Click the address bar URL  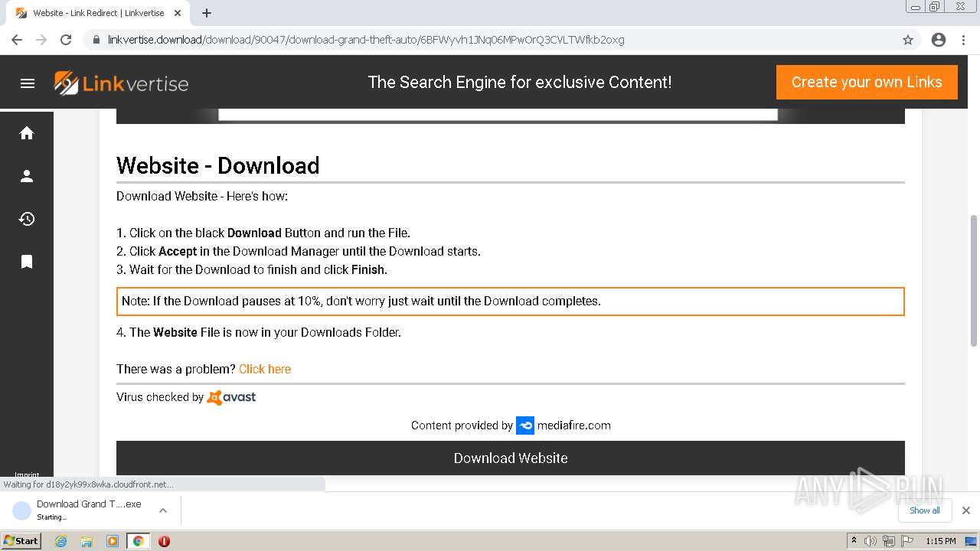[x=366, y=40]
